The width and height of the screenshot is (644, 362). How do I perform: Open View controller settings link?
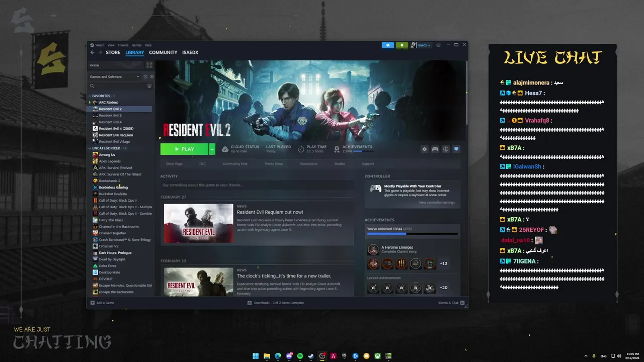[x=437, y=203]
